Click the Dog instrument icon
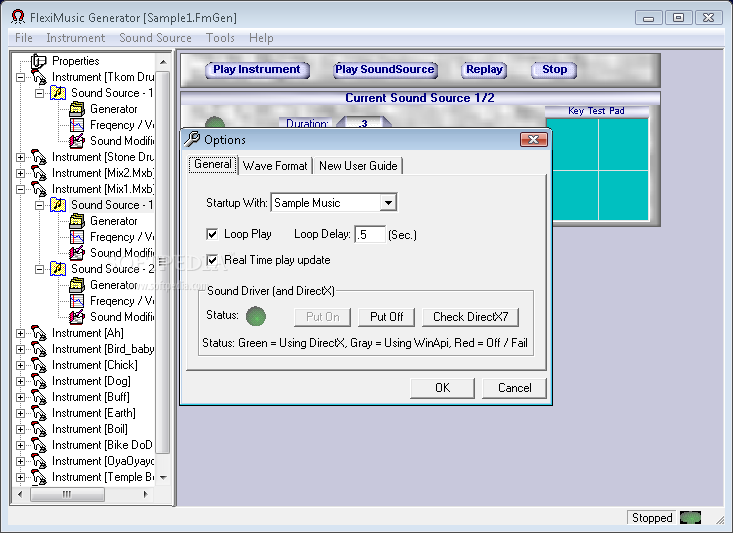Viewport: 733px width, 533px height. point(39,381)
